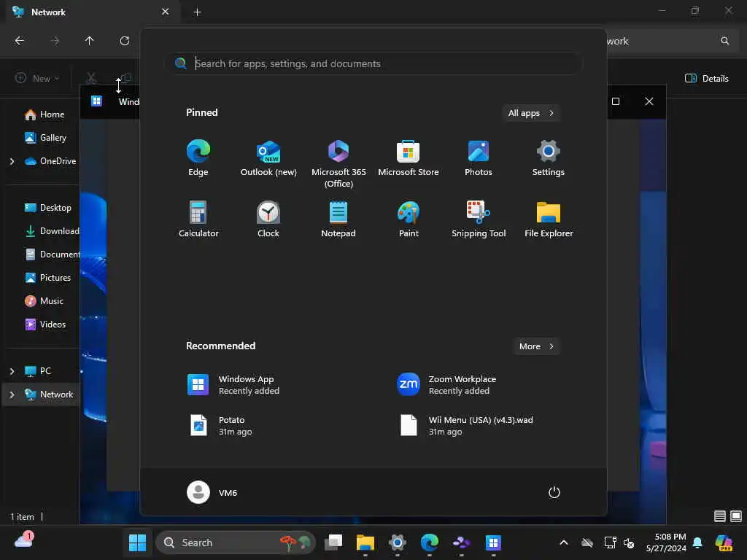Open the clock showing 5:08 PM
Viewport: 747px width, 560px height.
[665, 542]
